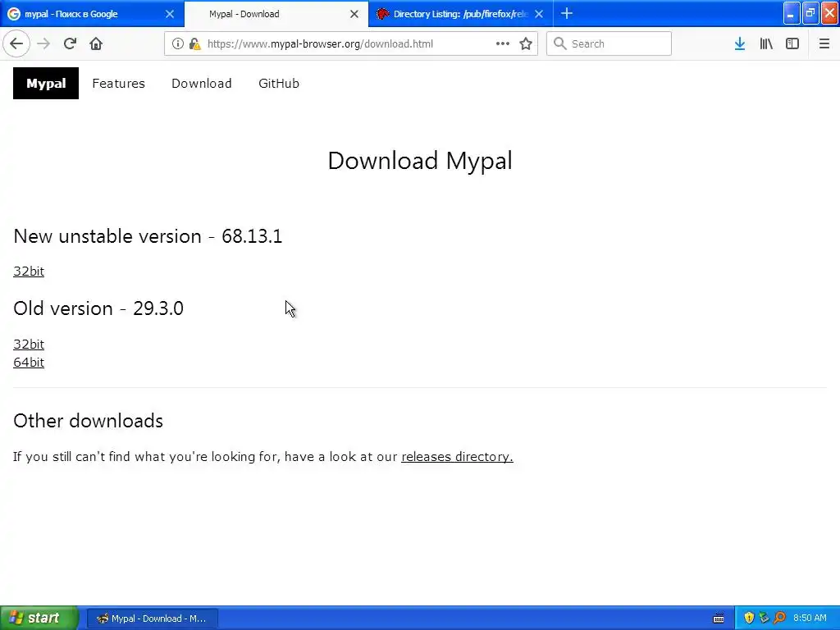Open a new tab with plus button

pos(567,13)
